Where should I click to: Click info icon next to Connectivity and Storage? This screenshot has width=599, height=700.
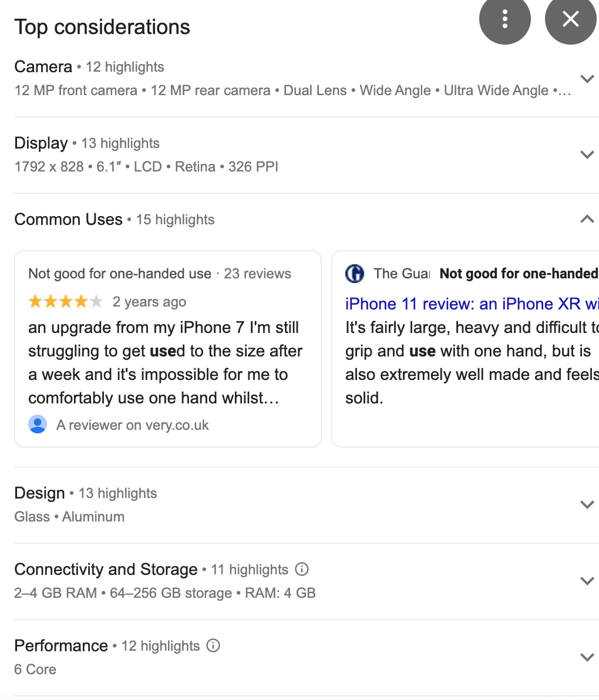tap(302, 569)
